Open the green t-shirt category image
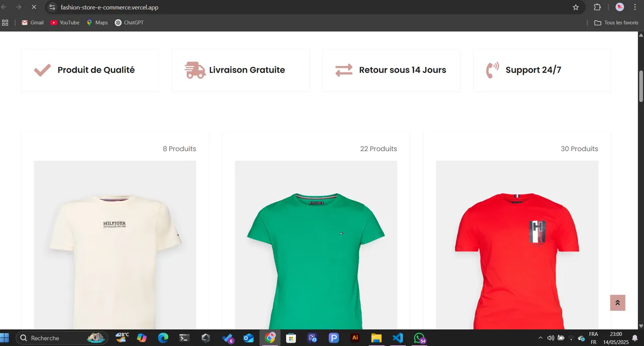This screenshot has height=346, width=644. pyautogui.click(x=316, y=245)
